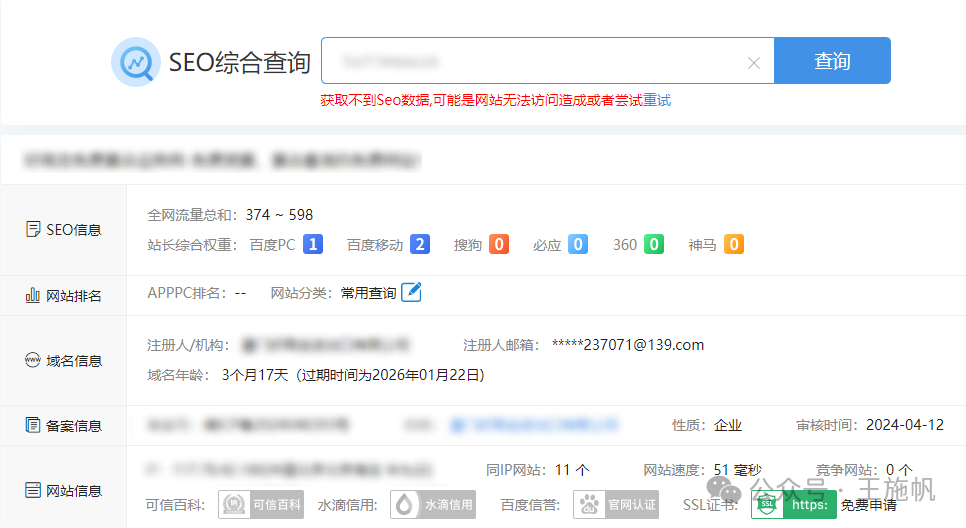Select the 网站排名 section tab
966x528 pixels.
click(x=63, y=296)
